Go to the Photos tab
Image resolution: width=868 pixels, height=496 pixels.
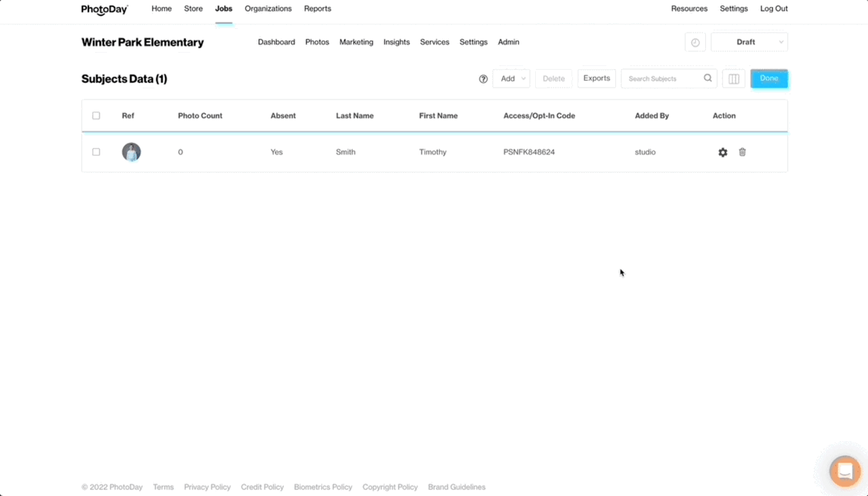pos(317,42)
